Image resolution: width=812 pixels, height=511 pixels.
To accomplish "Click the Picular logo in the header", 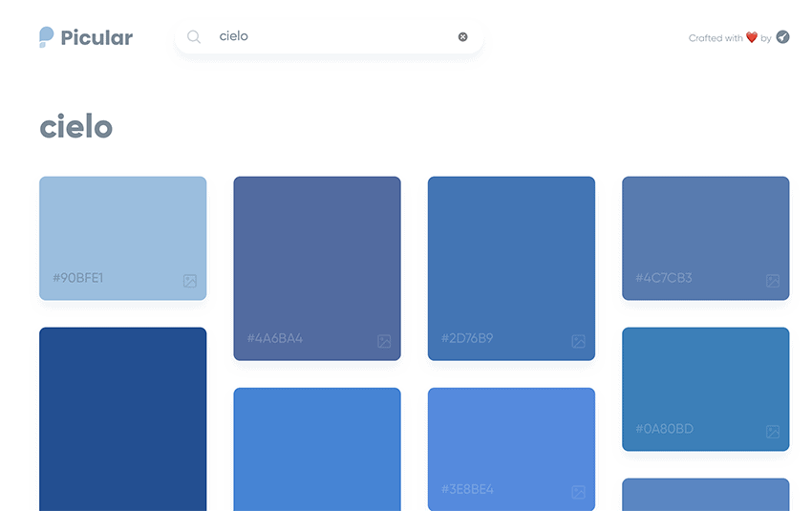I will pos(86,37).
